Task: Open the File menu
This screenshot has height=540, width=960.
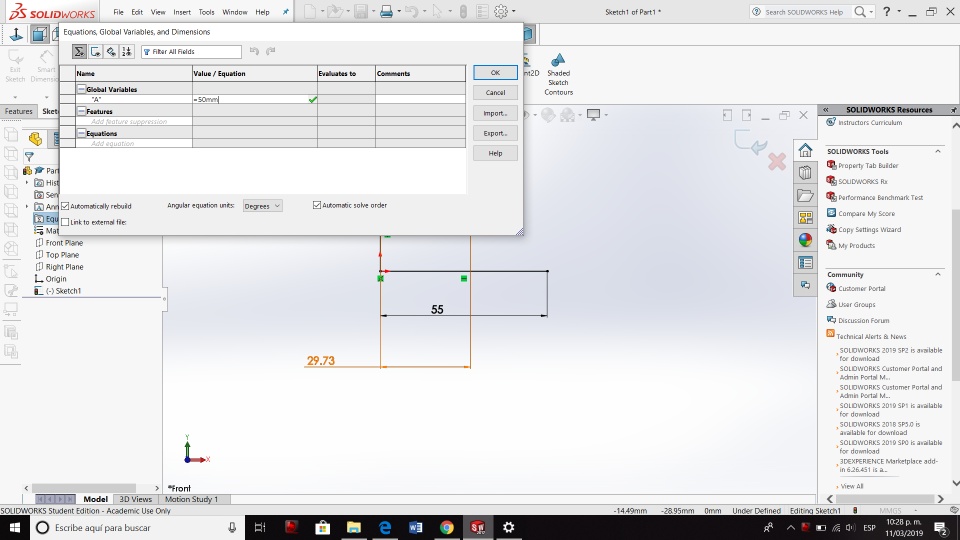Action: click(x=118, y=12)
